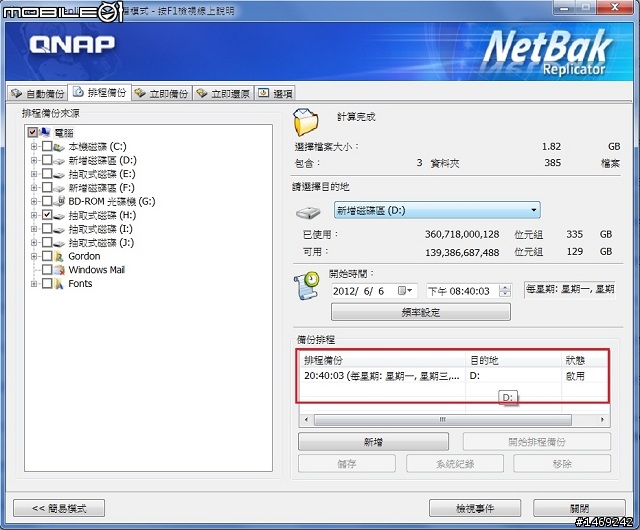Open 頻率設定 frequency settings
The image size is (640, 530).
coord(420,312)
